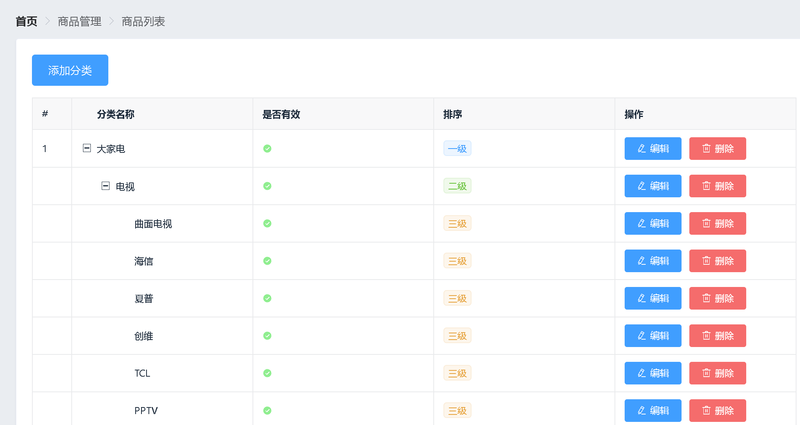Collapse the 大家电 category row
Viewport: 800px width, 425px height.
click(87, 148)
